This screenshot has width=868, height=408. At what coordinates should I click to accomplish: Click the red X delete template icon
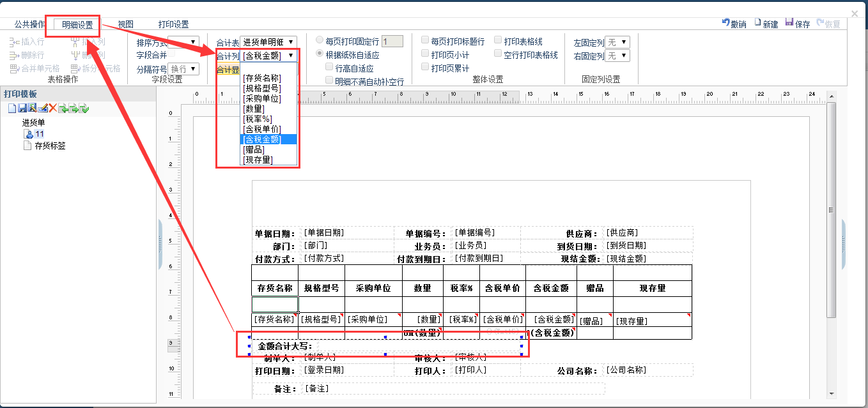pos(53,109)
